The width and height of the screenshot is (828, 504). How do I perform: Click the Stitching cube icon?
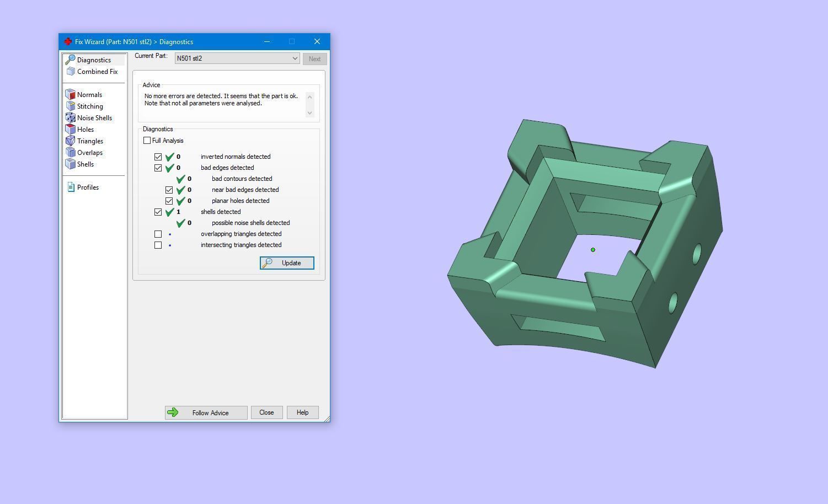[x=70, y=106]
